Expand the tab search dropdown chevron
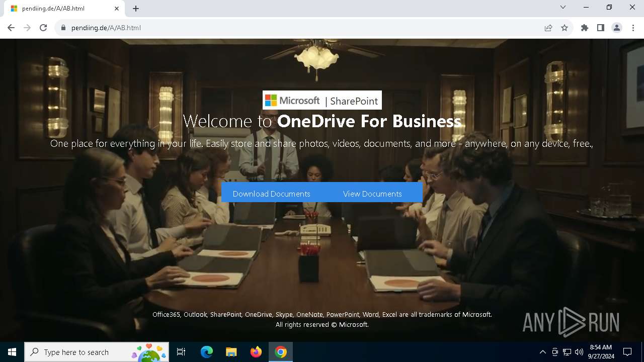This screenshot has width=644, height=362. pyautogui.click(x=563, y=7)
